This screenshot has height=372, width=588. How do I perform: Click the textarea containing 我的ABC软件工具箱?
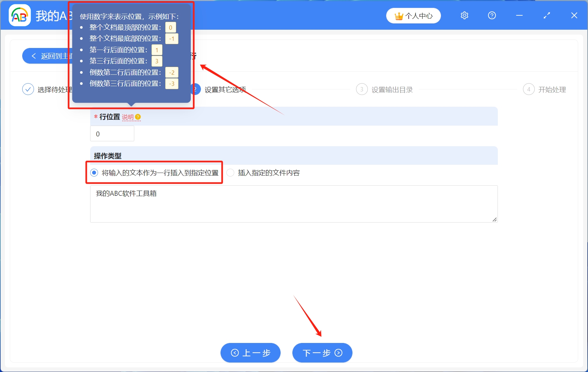pyautogui.click(x=293, y=203)
